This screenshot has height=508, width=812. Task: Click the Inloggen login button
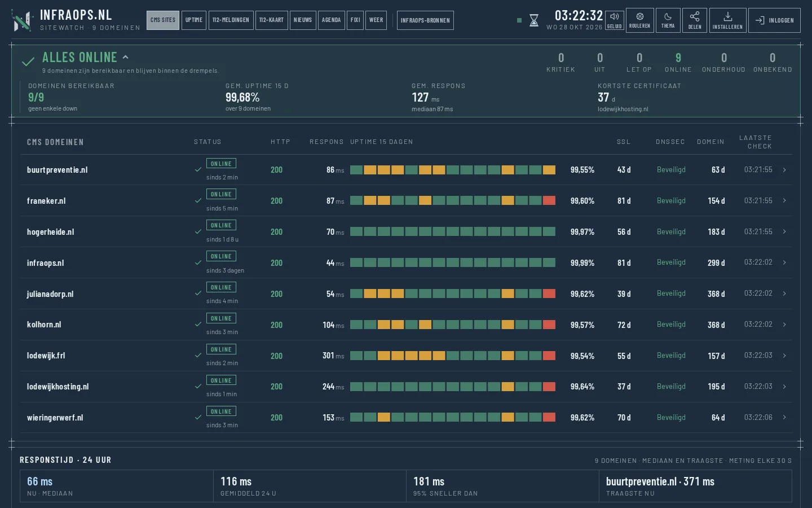pos(774,20)
